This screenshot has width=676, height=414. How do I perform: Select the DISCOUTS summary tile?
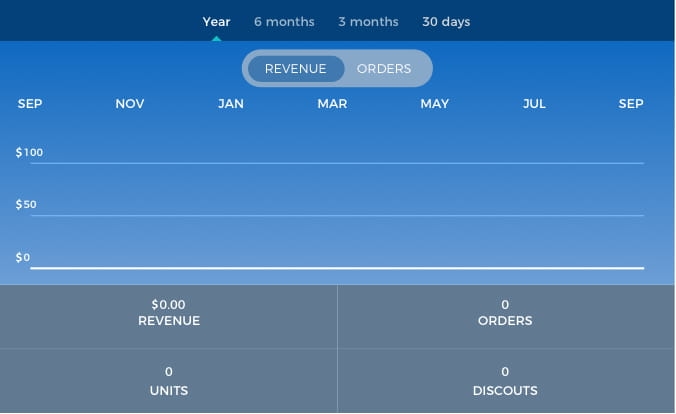(x=506, y=381)
